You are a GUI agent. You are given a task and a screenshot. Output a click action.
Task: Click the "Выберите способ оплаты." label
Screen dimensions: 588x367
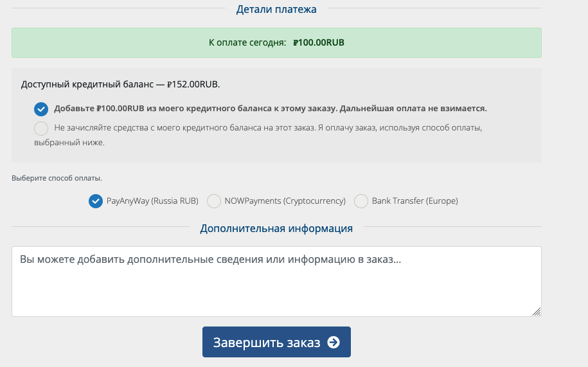click(57, 178)
